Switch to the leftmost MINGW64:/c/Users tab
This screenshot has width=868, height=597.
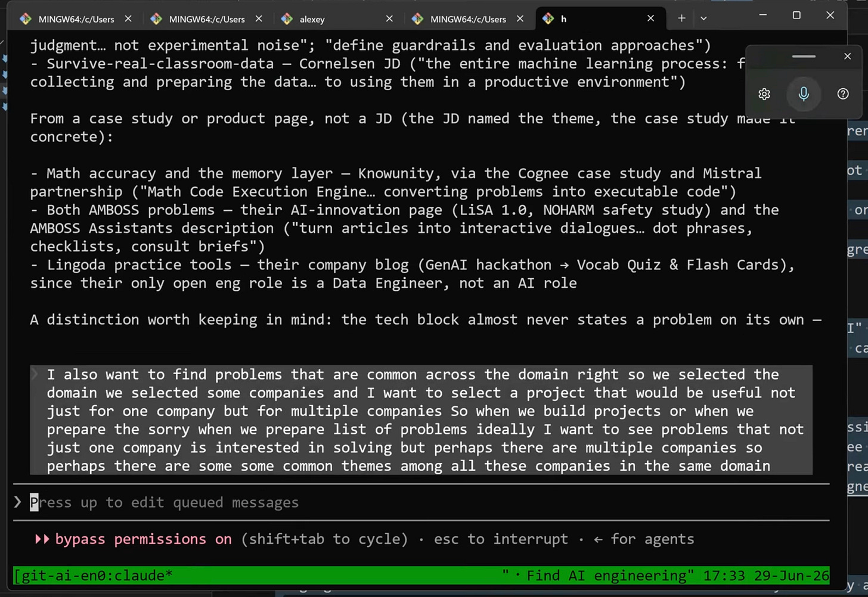point(75,18)
